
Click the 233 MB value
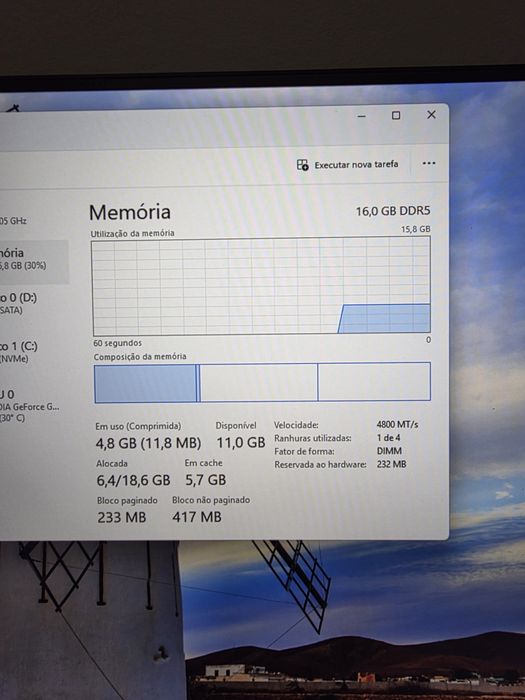tap(122, 517)
